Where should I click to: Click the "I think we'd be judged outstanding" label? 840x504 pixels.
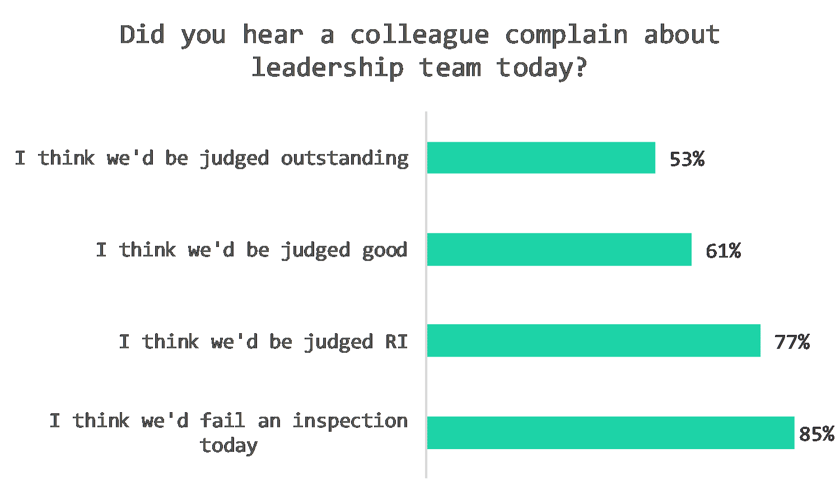click(212, 158)
